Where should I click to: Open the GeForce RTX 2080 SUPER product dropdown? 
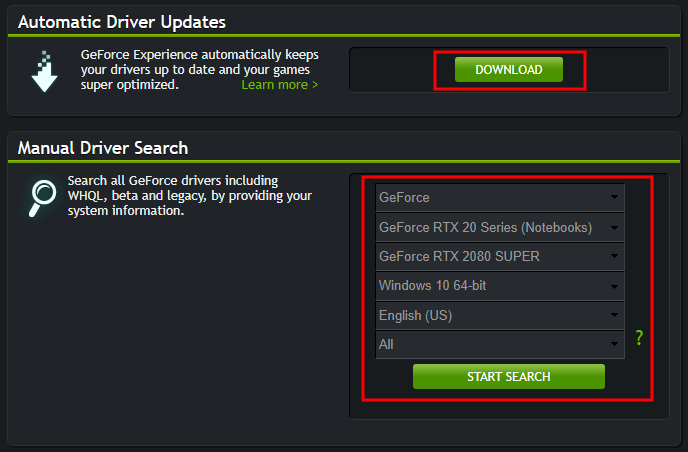tap(500, 256)
